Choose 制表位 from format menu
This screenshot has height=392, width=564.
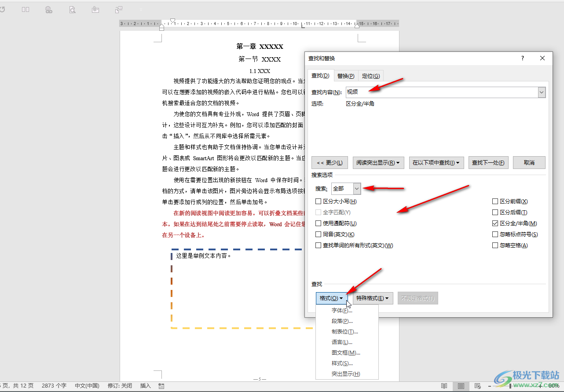pyautogui.click(x=347, y=332)
